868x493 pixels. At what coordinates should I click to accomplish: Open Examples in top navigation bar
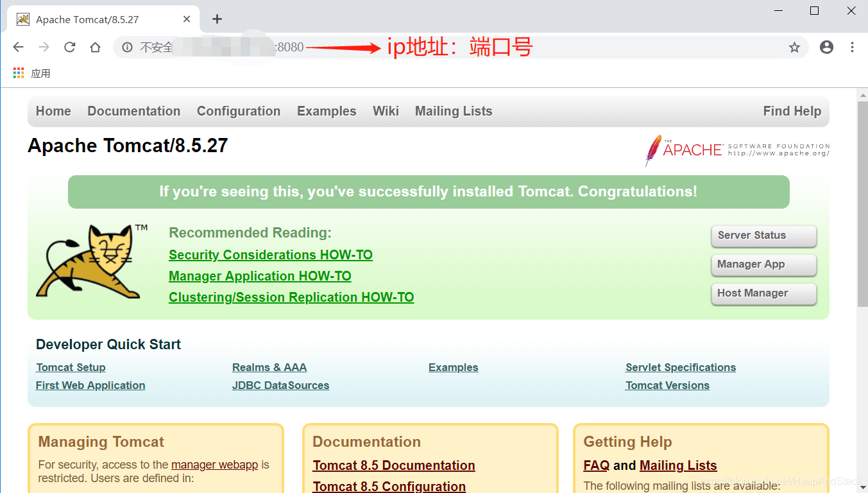(x=327, y=111)
